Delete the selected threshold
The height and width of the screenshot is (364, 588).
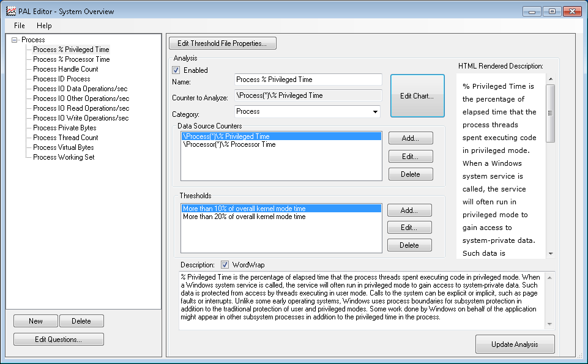tap(410, 245)
